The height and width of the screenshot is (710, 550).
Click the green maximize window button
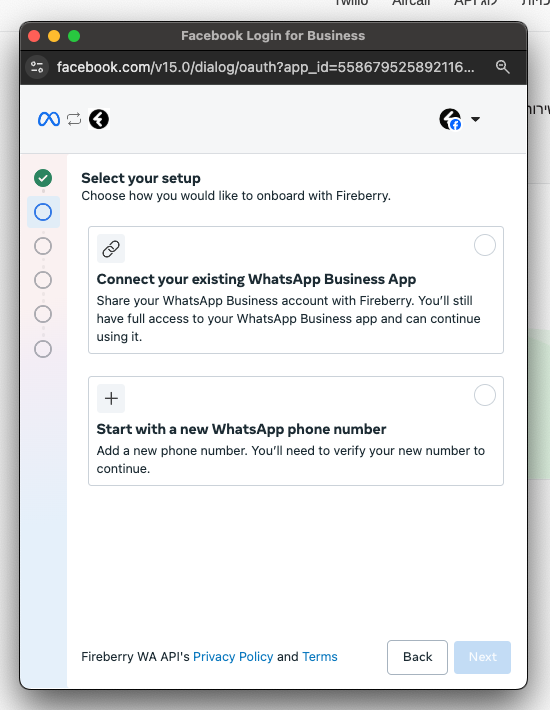point(74,36)
